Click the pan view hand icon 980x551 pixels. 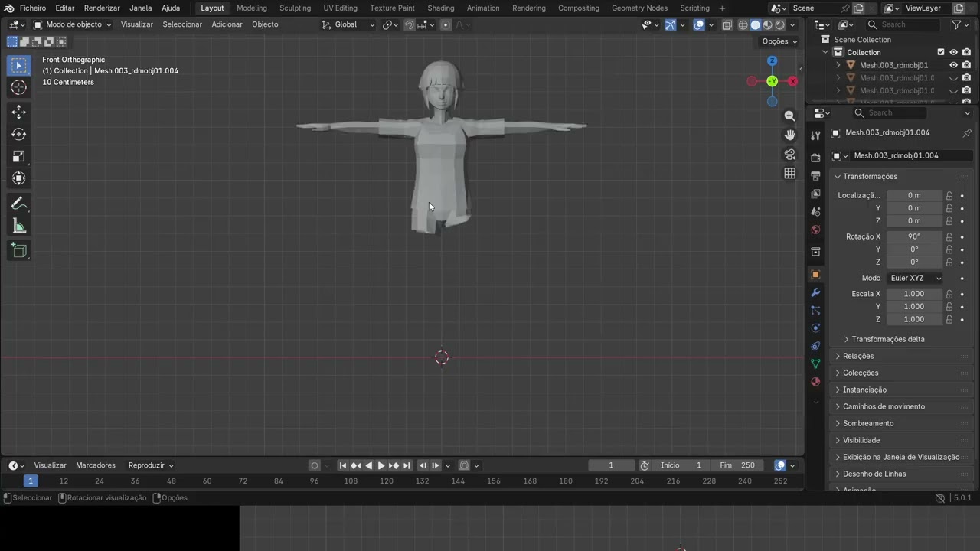point(789,135)
